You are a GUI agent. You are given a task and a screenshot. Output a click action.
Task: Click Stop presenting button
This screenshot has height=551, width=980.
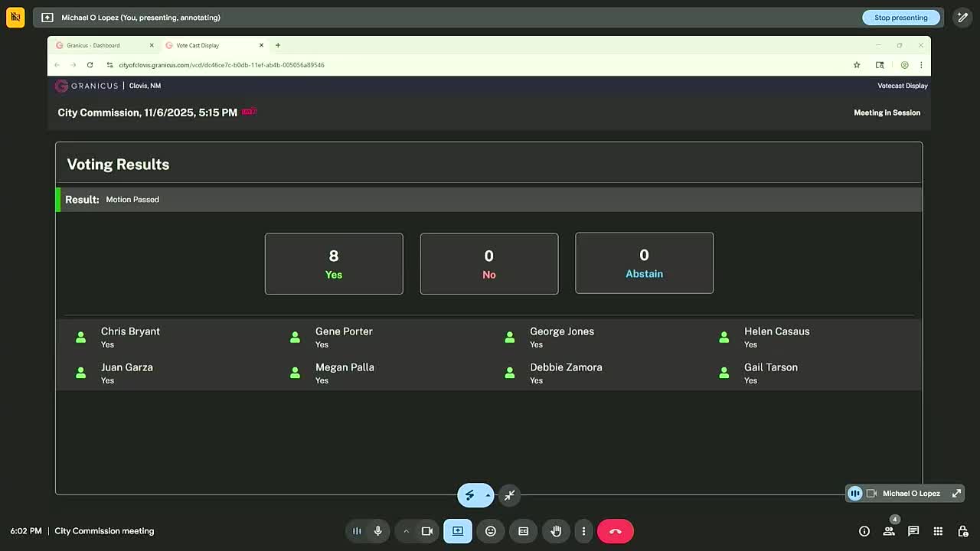900,18
